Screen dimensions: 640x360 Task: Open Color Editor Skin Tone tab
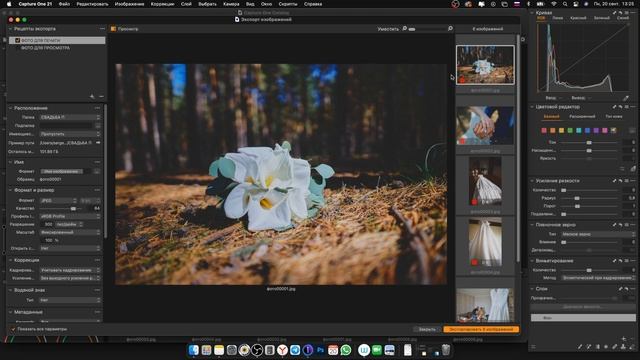tap(613, 117)
